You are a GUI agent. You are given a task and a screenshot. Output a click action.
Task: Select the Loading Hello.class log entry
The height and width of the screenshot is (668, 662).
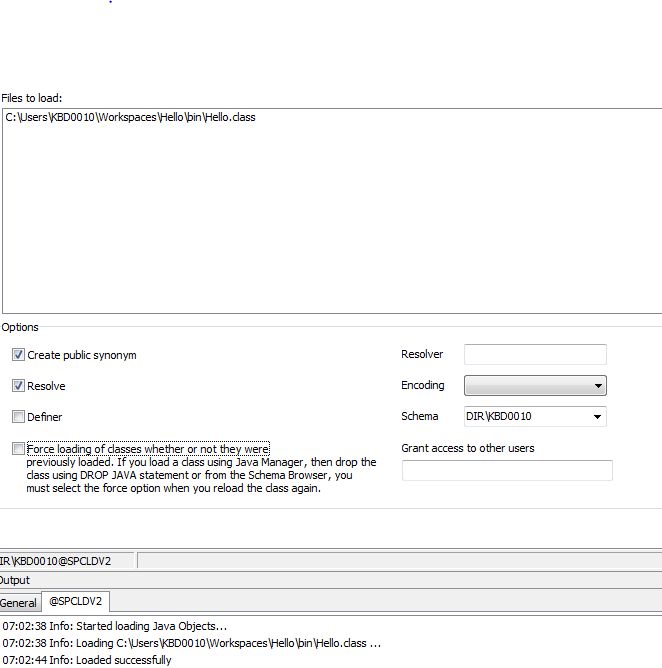[x=192, y=643]
